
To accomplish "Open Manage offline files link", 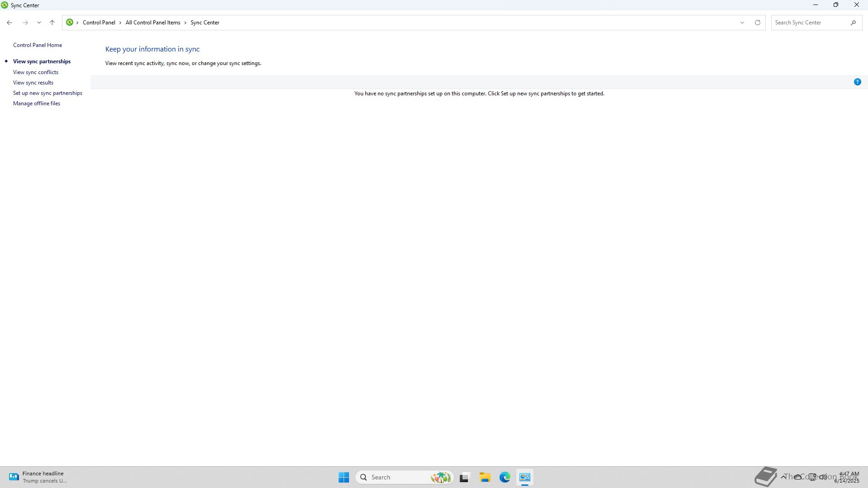I will (37, 103).
